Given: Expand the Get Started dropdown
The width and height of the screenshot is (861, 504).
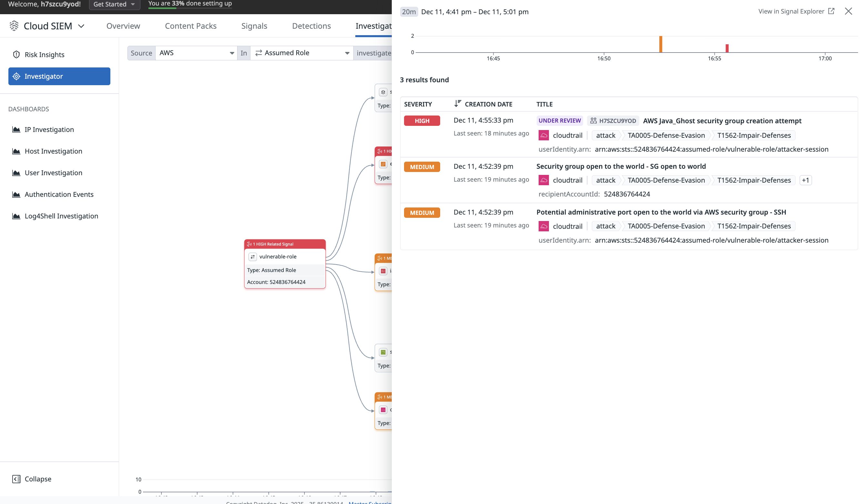Looking at the screenshot, I should tap(114, 5).
